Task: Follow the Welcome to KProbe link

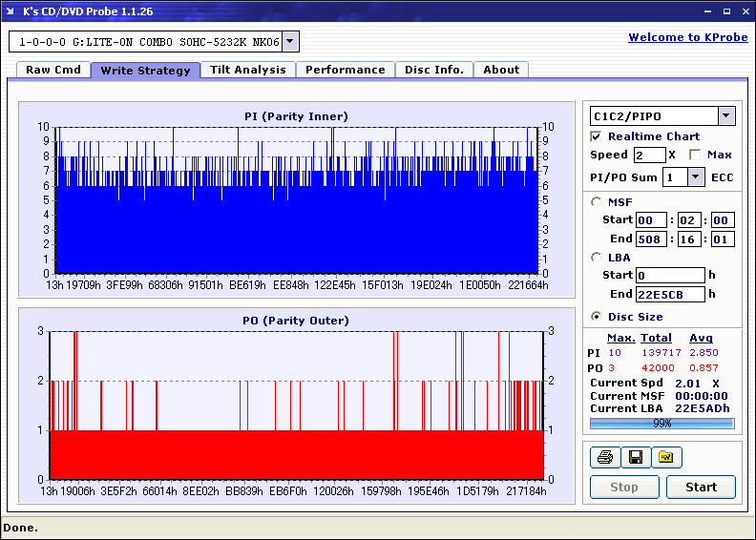Action: (x=688, y=37)
